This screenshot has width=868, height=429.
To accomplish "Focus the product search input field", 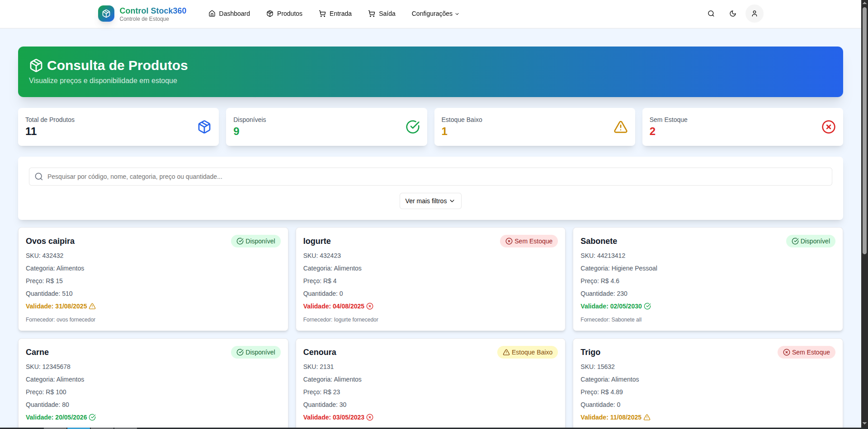I will click(x=429, y=177).
